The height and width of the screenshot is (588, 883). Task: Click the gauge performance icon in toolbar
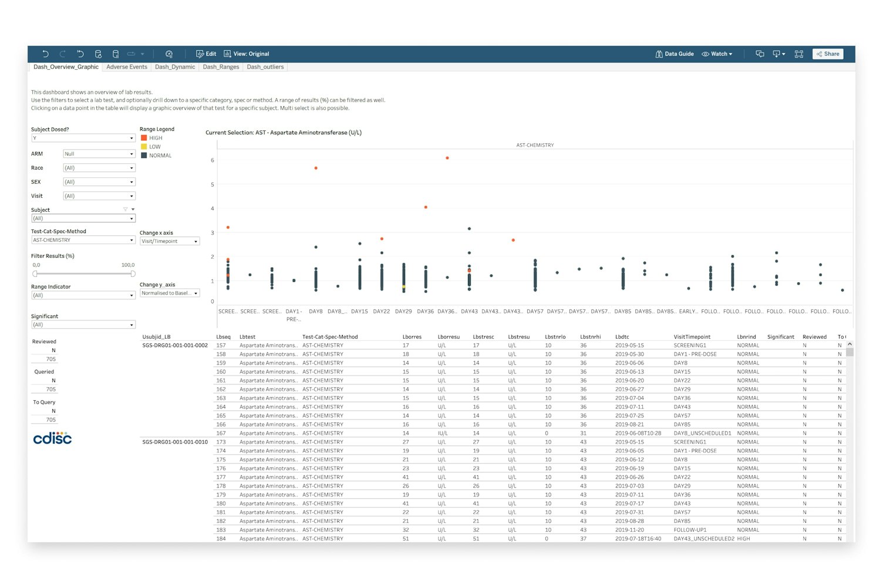[x=169, y=54]
